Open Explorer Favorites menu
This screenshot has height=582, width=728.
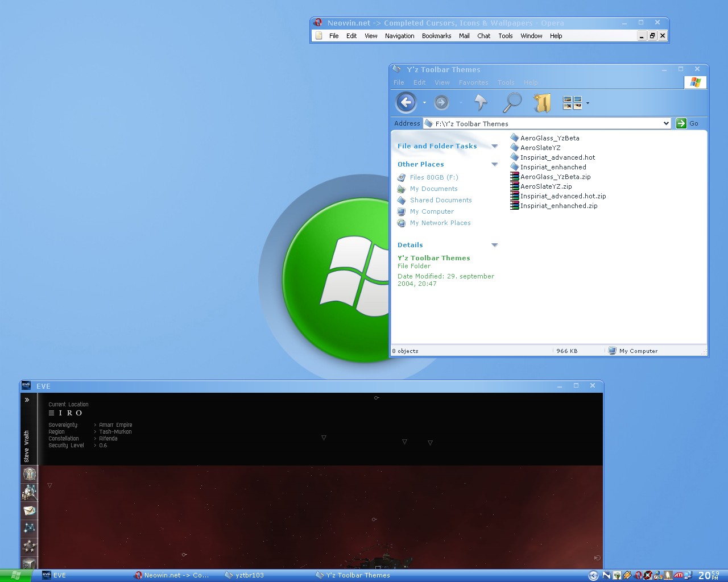tap(473, 82)
